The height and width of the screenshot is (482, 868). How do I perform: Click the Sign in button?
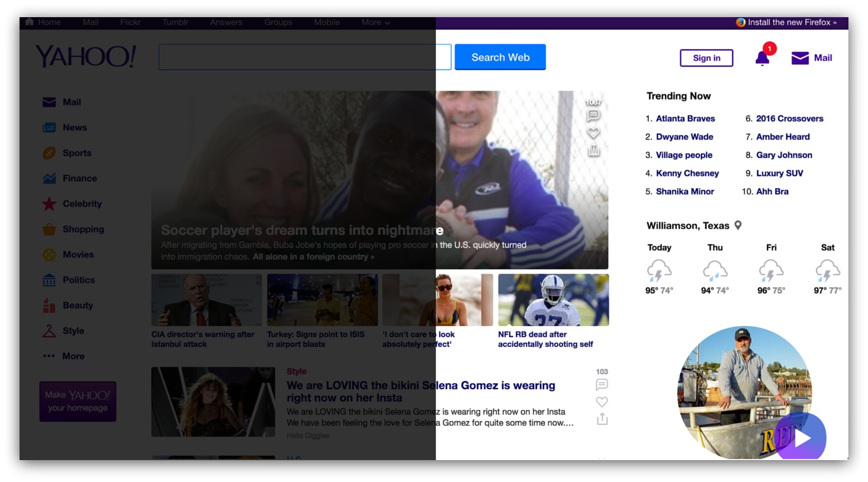(x=706, y=58)
